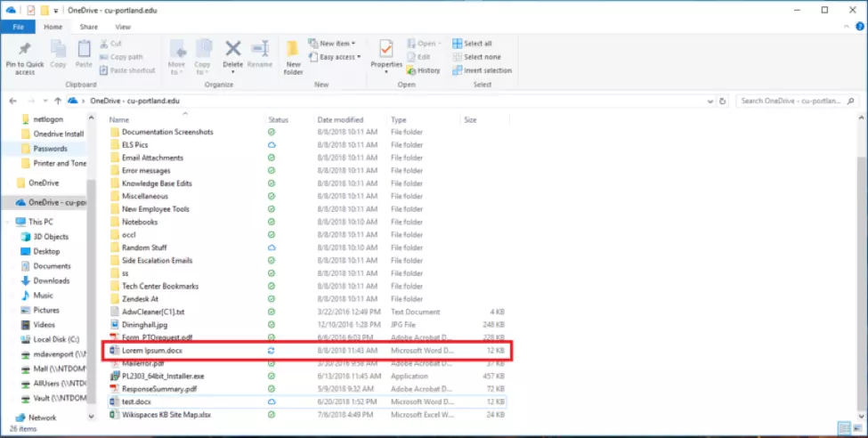868x438 pixels.
Task: Select Wikispaces KB Site Map.xlsx file
Action: (x=306, y=414)
